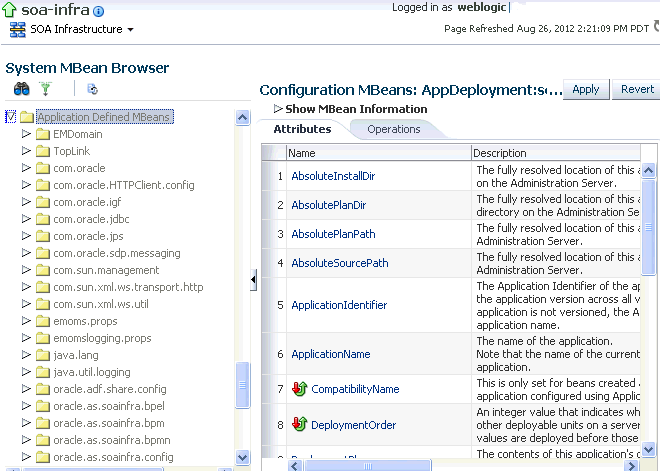This screenshot has width=660, height=471.
Task: Click the green filter funnel icon
Action: [45, 89]
